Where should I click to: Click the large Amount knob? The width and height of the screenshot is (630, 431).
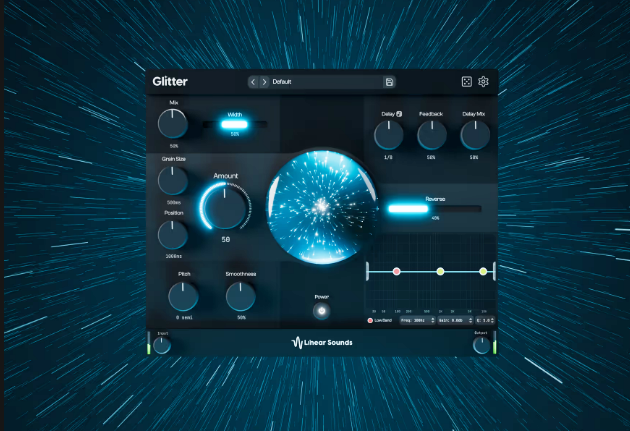pos(225,206)
